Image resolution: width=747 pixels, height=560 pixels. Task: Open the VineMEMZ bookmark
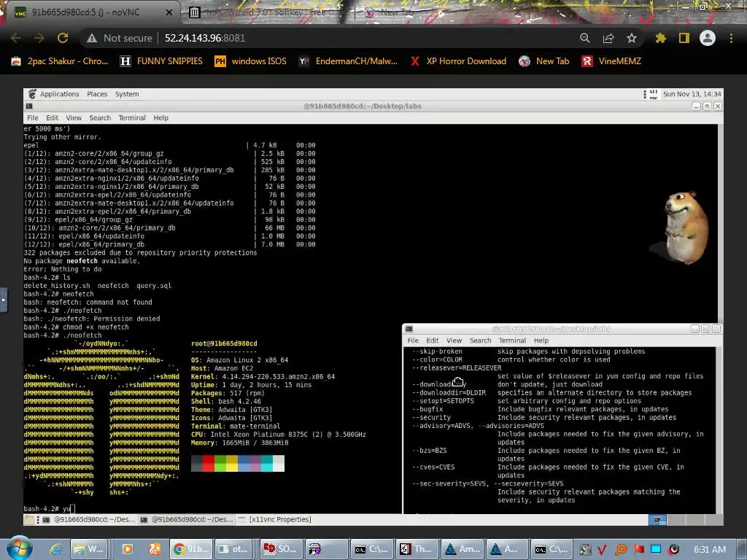click(612, 61)
